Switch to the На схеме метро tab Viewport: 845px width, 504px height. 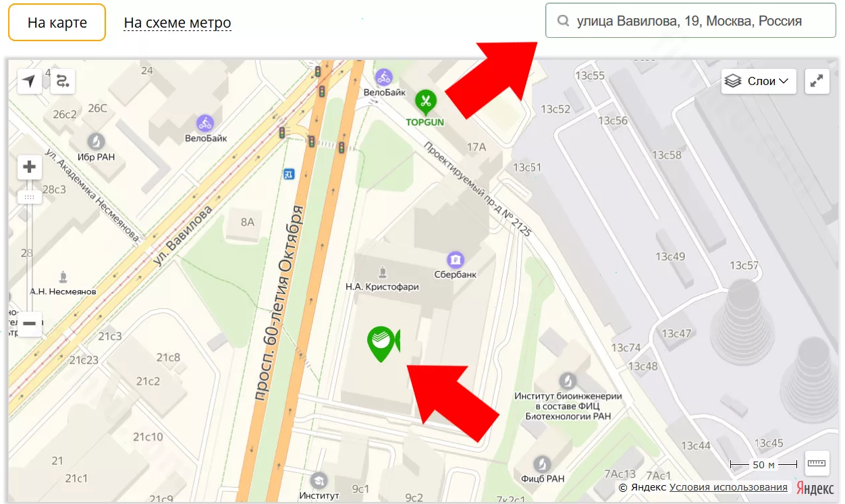178,22
